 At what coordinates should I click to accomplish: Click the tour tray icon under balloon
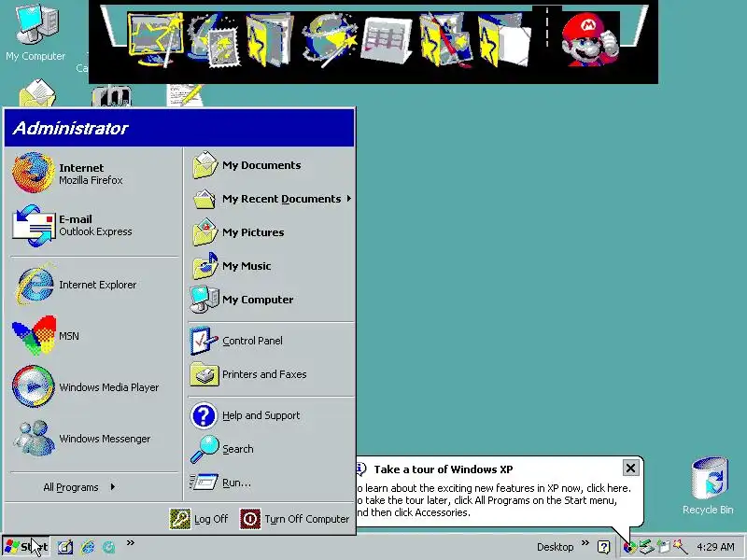(629, 548)
